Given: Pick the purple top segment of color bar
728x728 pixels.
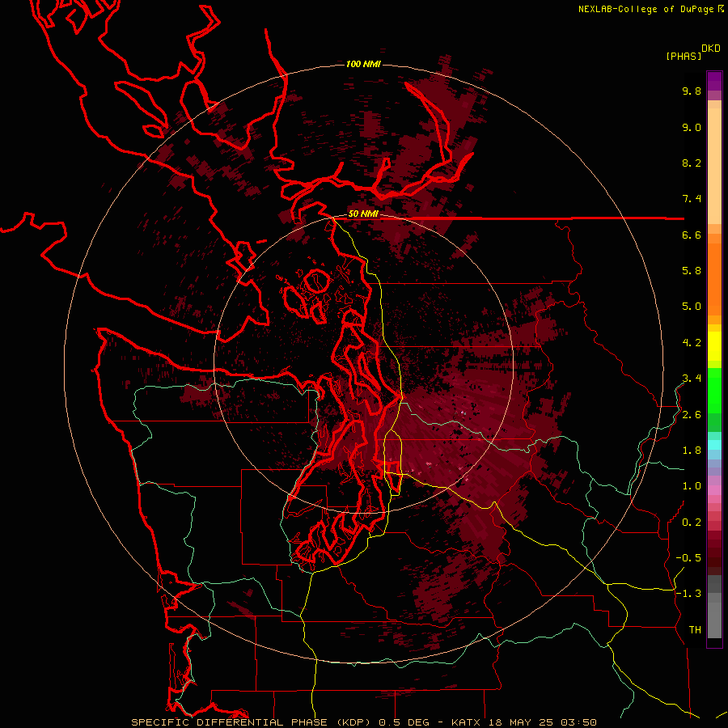Looking at the screenshot, I should pyautogui.click(x=714, y=81).
